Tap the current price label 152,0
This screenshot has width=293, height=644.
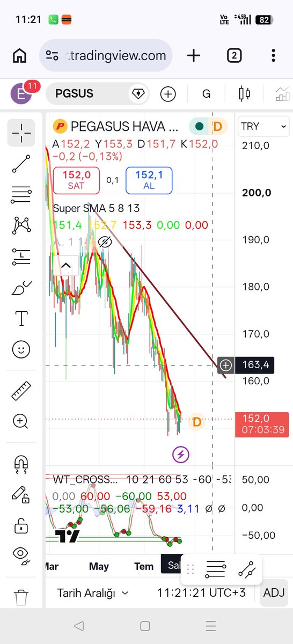coord(262,425)
